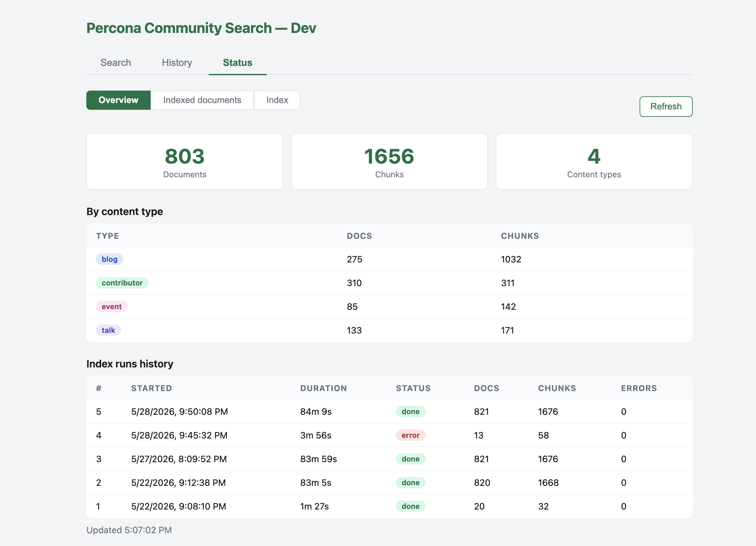Viewport: 756px width, 546px height.
Task: Click the Refresh button
Action: [666, 106]
